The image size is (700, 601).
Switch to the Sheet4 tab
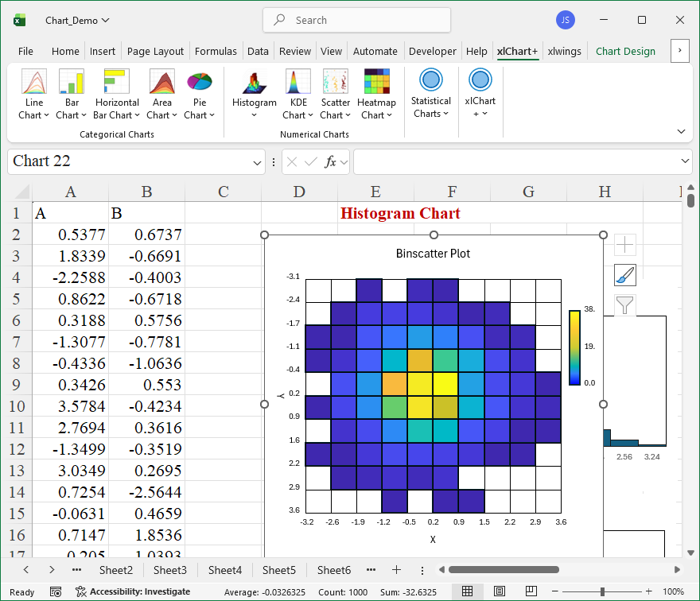(x=224, y=570)
